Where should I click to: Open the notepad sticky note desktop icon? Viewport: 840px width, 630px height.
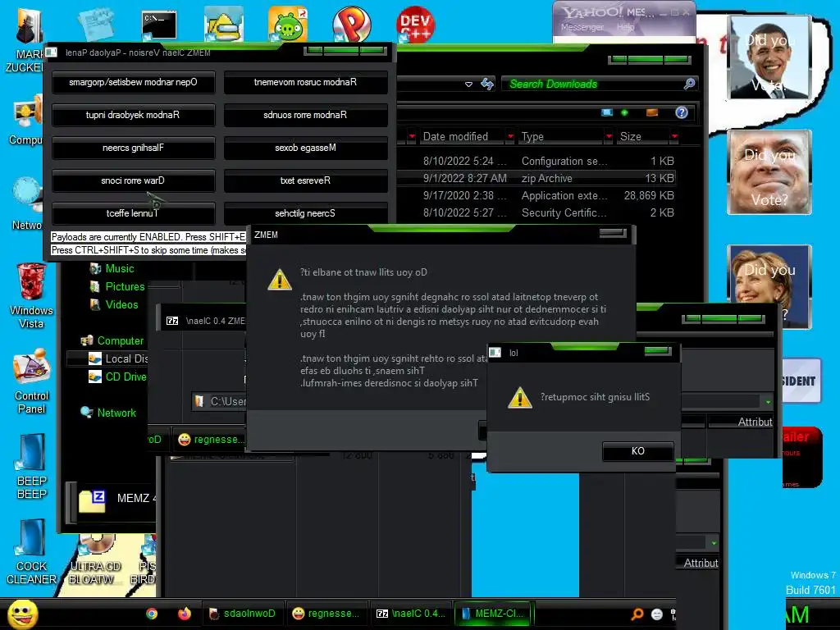click(95, 25)
